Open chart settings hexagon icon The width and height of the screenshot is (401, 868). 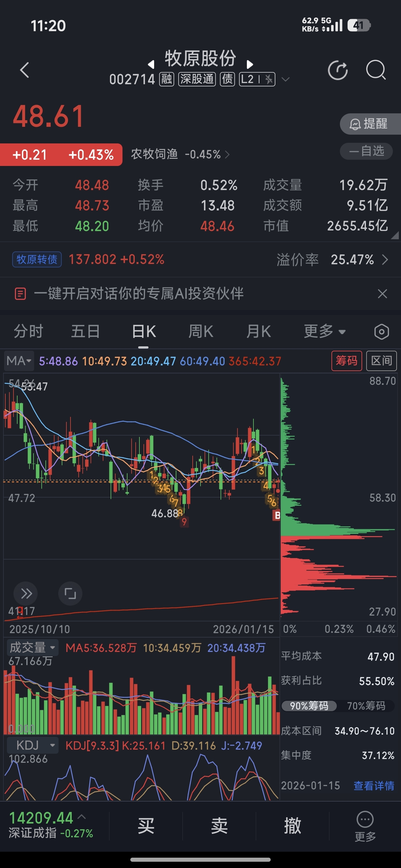tap(382, 332)
